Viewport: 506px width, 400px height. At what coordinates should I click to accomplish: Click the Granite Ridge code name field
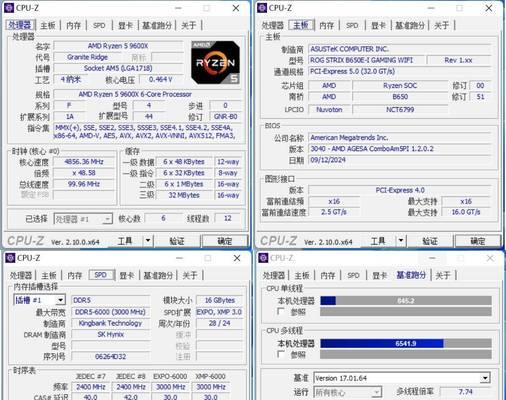87,57
